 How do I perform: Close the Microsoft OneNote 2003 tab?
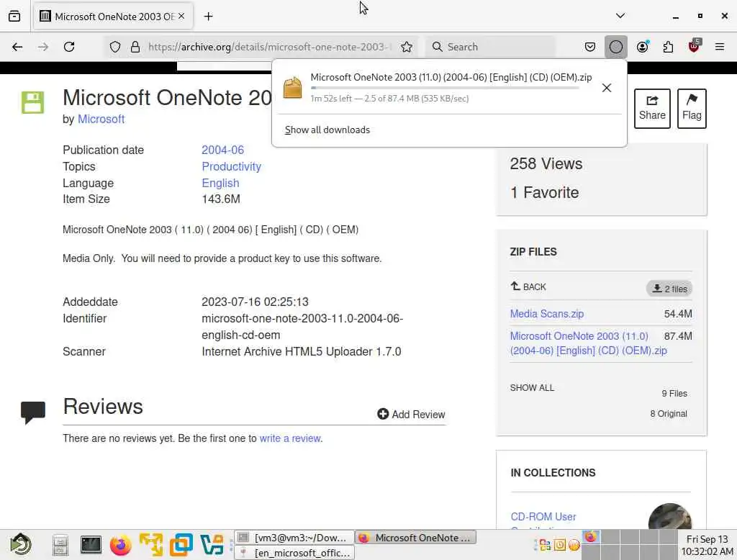[x=181, y=16]
